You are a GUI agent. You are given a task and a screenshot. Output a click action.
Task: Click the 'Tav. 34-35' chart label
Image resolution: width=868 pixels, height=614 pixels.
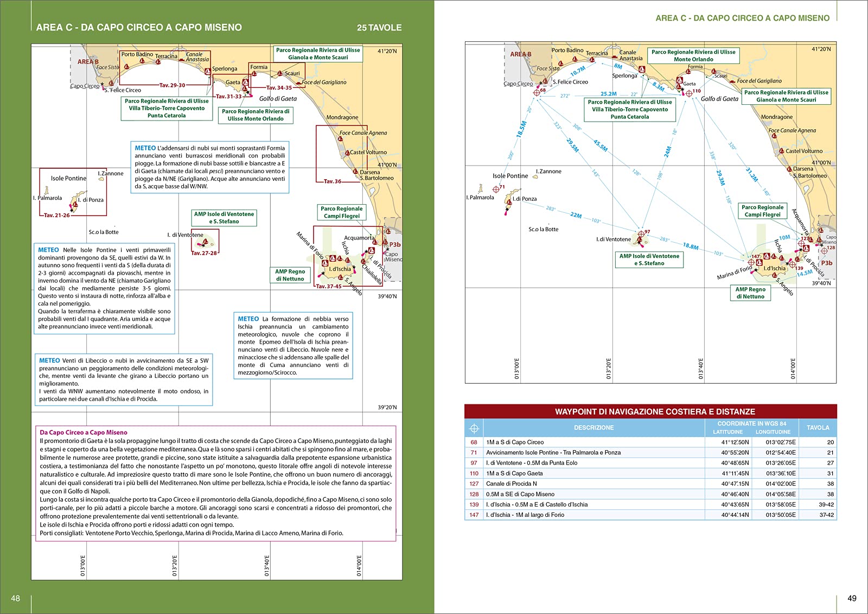click(279, 87)
